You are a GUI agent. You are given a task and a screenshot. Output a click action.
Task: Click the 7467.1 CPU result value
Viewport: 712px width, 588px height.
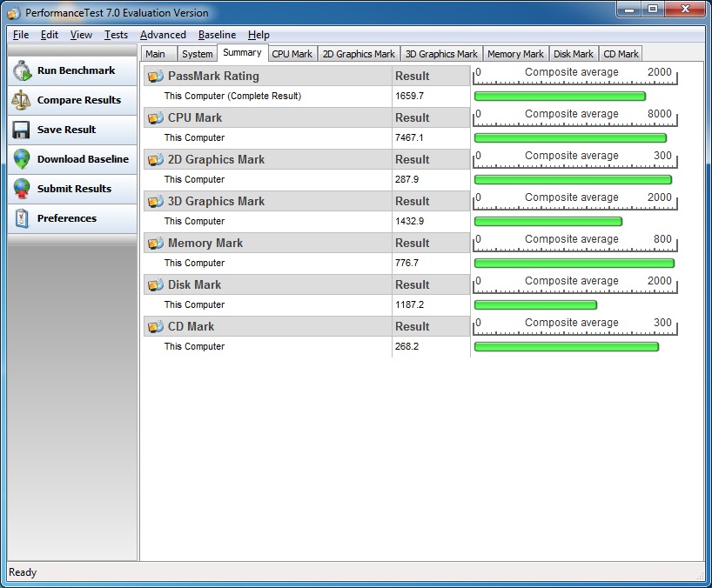click(x=409, y=138)
